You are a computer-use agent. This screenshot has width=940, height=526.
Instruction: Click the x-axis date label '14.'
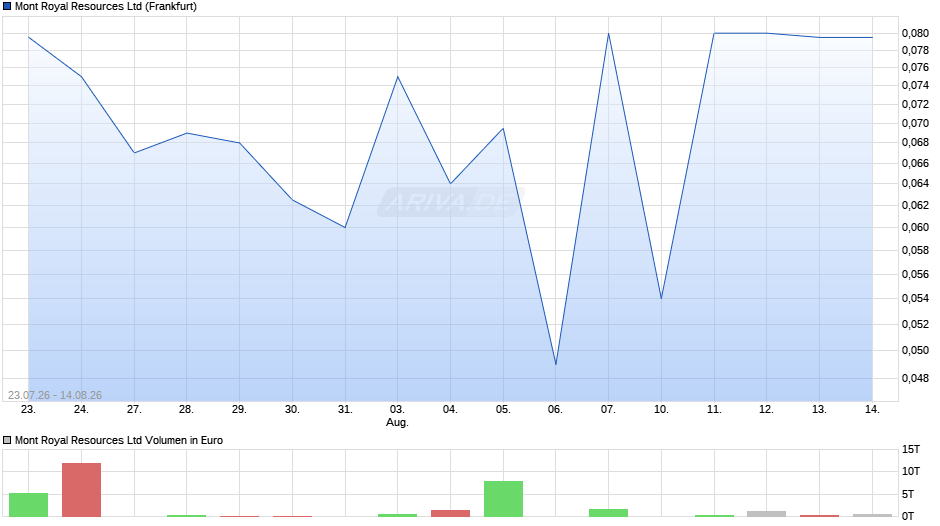(x=872, y=410)
